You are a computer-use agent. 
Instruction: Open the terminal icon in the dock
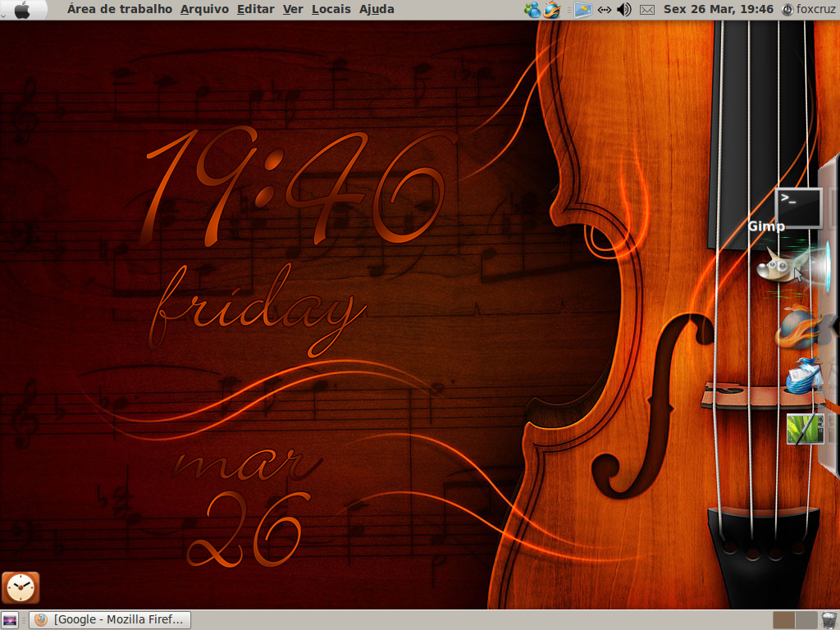tap(798, 208)
